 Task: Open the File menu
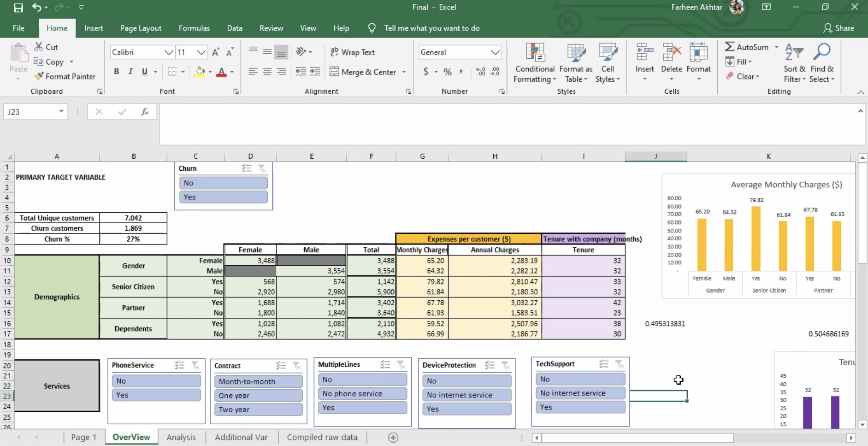point(18,28)
